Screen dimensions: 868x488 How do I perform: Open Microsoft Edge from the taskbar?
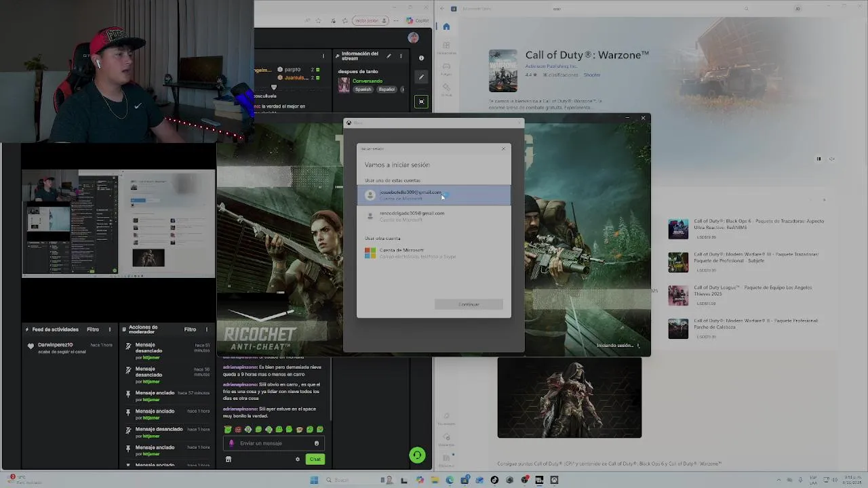click(450, 481)
